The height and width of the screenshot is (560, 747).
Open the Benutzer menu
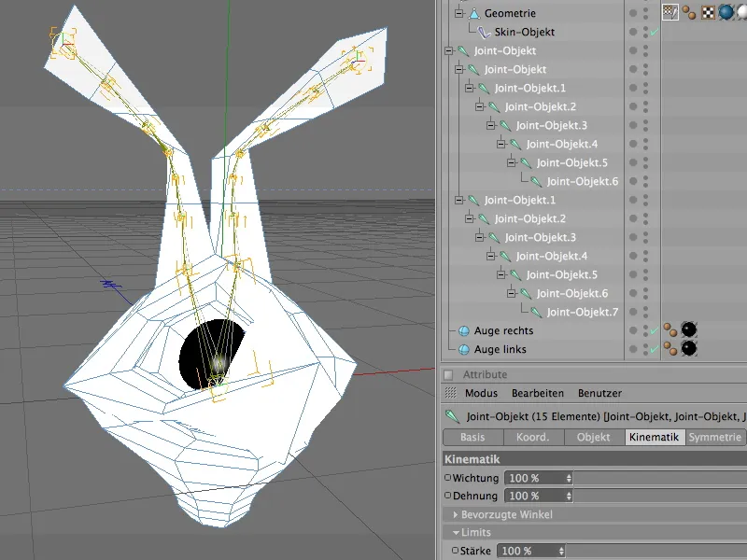[x=599, y=393]
